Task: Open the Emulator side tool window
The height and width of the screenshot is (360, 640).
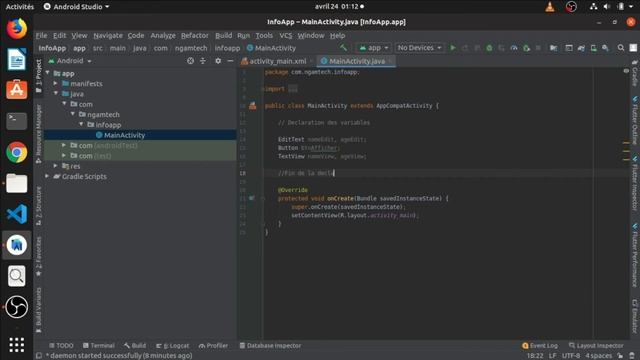Action: click(x=635, y=316)
